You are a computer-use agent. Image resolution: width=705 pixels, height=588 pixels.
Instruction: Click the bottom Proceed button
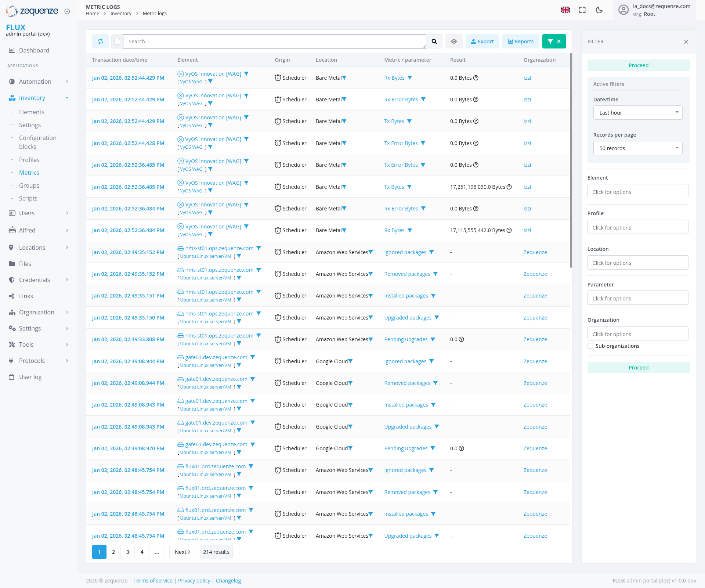(x=638, y=368)
